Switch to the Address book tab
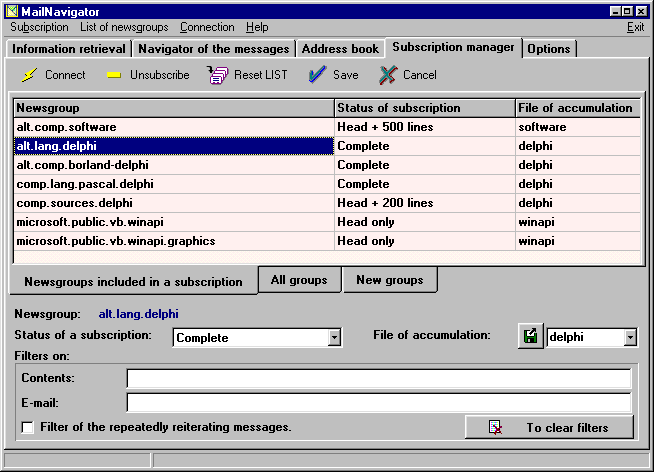 coord(341,49)
